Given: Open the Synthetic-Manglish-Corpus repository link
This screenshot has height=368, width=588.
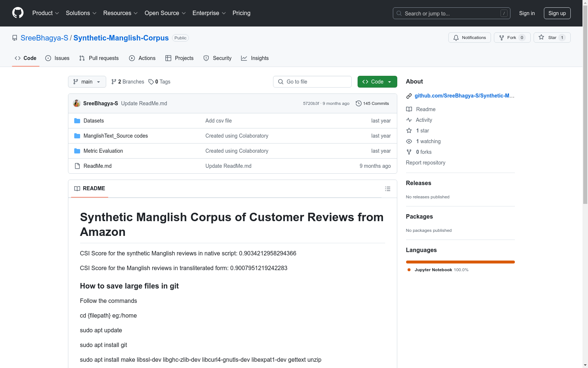Looking at the screenshot, I should 121,38.
